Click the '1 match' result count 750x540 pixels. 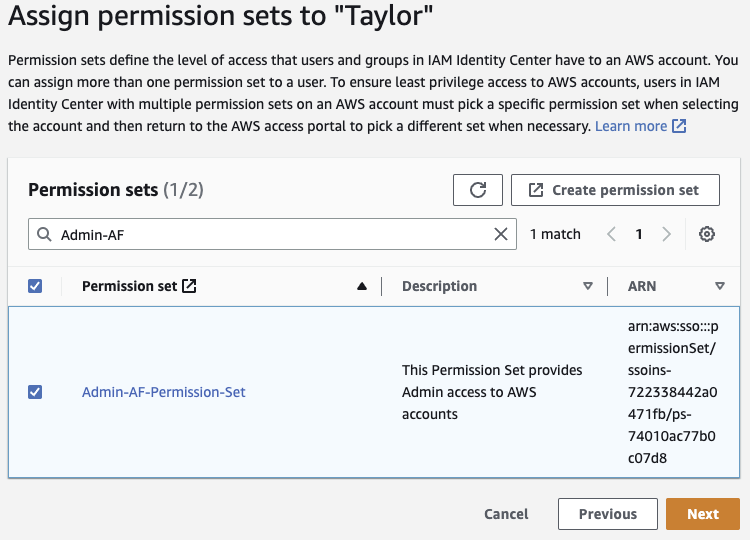click(x=555, y=234)
